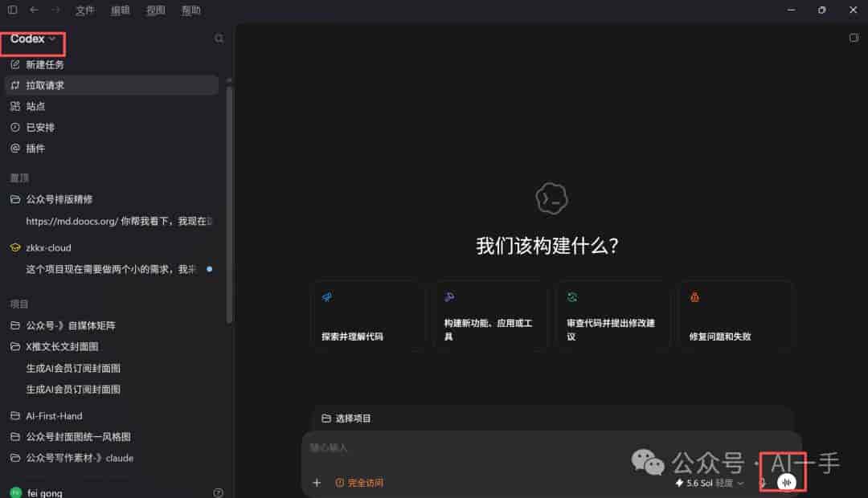This screenshot has height=498, width=868.
Task: Go forward with the right arrow
Action: pos(55,10)
